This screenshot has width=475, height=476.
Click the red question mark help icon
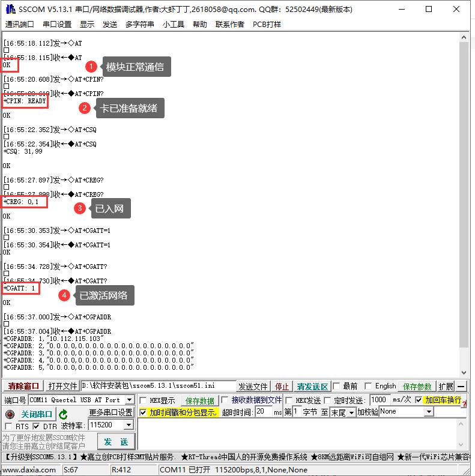tap(464, 405)
